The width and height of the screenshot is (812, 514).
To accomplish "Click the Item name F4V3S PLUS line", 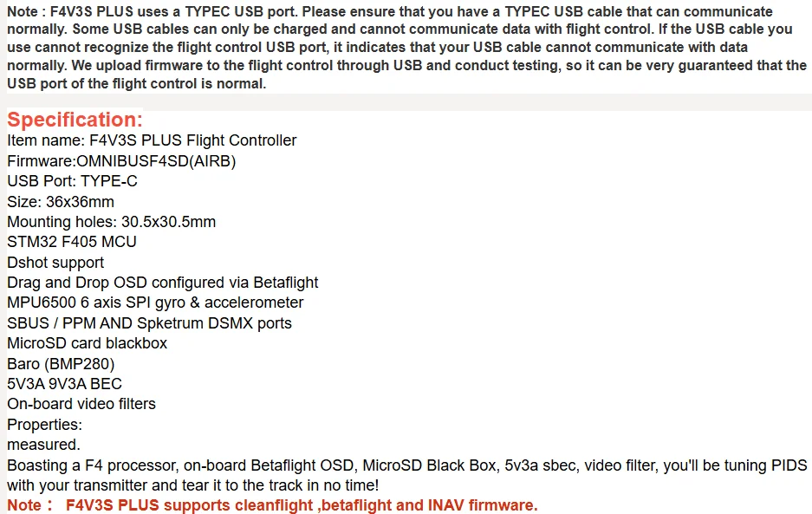I will point(152,140).
